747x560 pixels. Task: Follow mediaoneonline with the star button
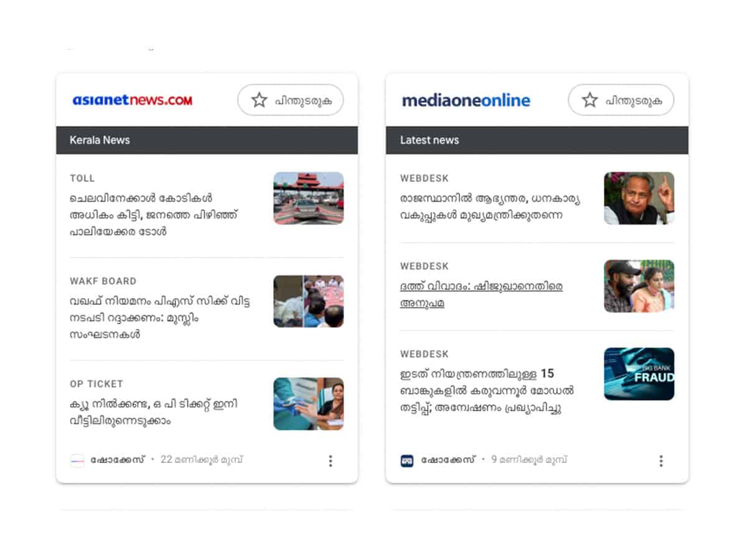(621, 100)
